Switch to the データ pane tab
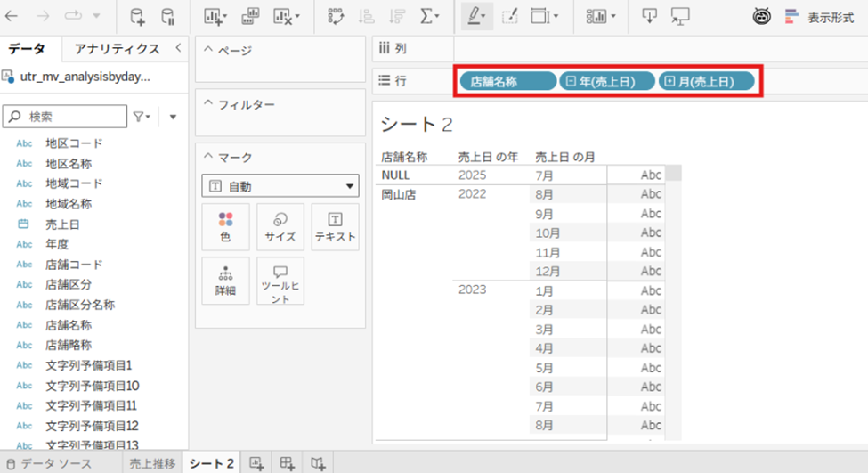 coord(26,49)
